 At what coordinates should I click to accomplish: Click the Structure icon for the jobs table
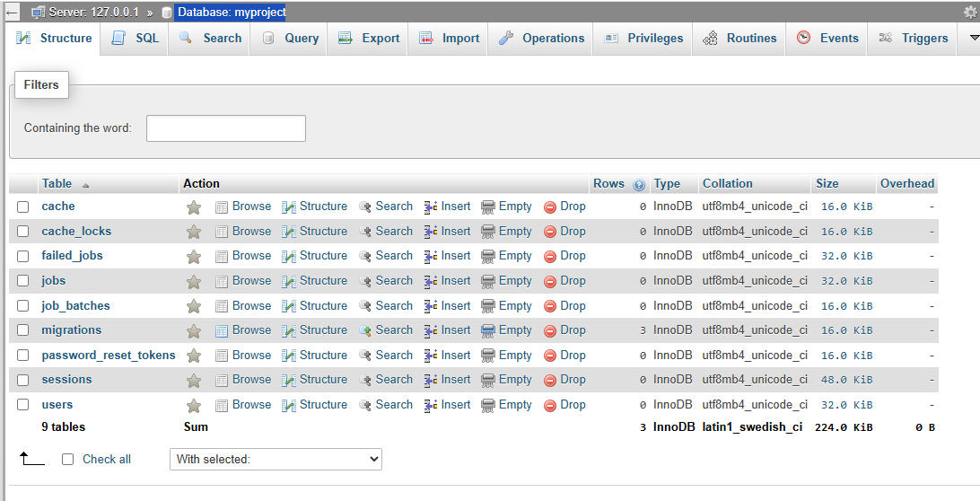click(289, 281)
